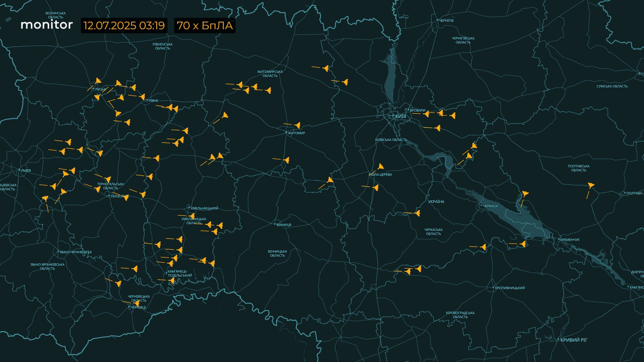
Task: Select the drone closest to Кременчук
Action: (523, 244)
